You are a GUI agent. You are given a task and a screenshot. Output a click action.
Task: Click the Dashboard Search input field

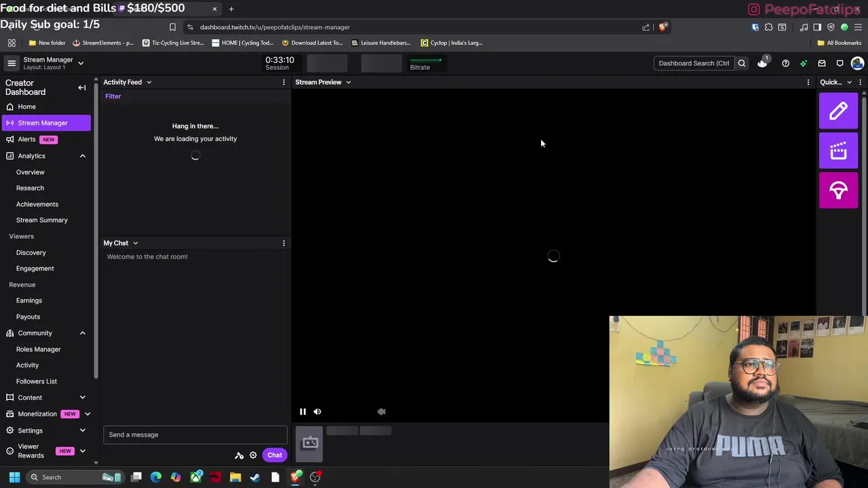(694, 63)
